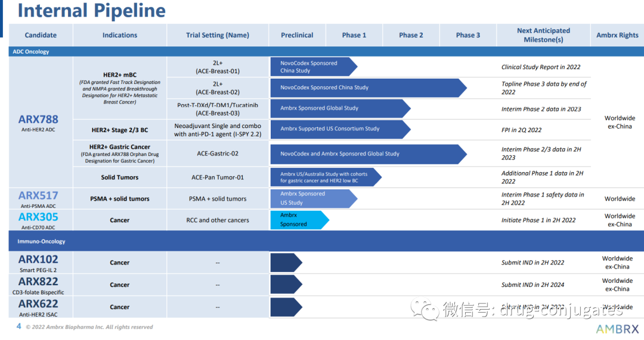The width and height of the screenshot is (644, 340).
Task: Select the NovoCodex and Ambrx Sponsored Global Study bar
Action: pyautogui.click(x=369, y=154)
